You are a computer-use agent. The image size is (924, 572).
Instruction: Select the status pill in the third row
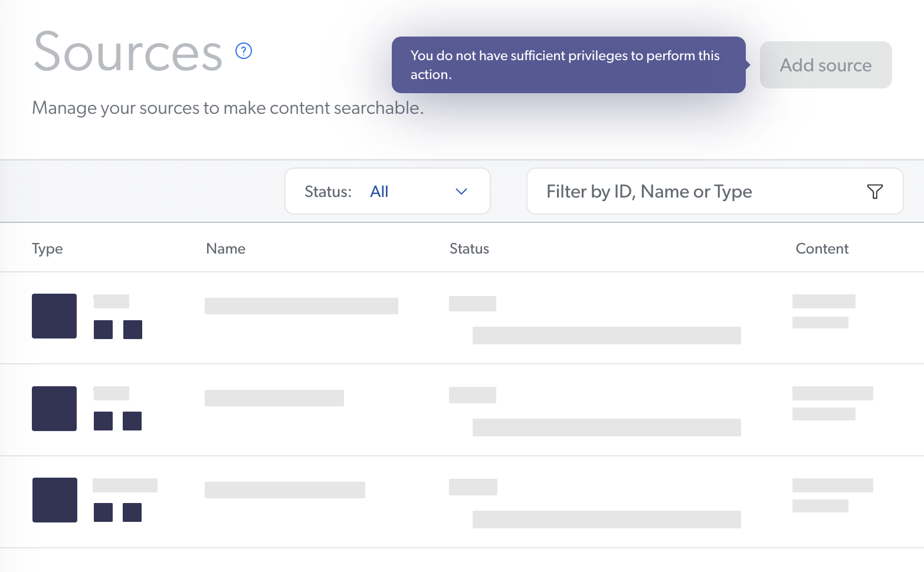pyautogui.click(x=472, y=486)
